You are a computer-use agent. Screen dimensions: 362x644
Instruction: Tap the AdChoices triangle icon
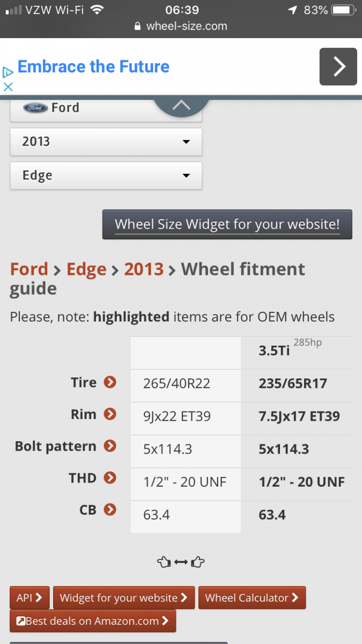[8, 72]
